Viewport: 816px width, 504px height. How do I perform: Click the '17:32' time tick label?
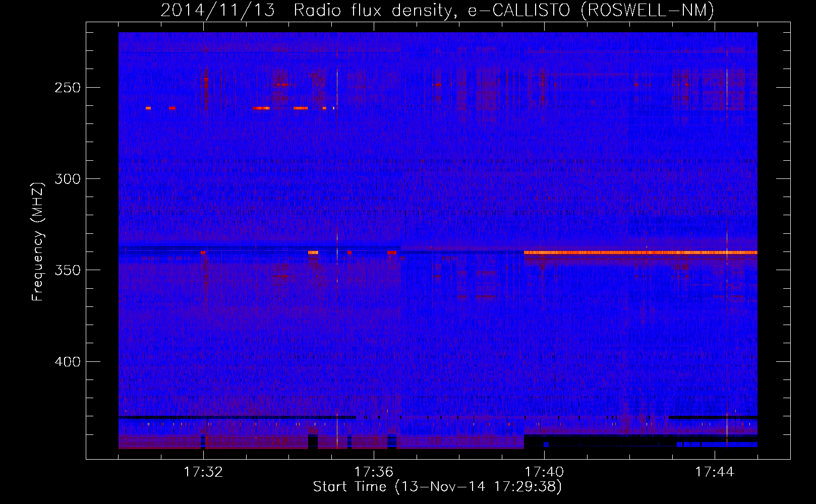(203, 472)
